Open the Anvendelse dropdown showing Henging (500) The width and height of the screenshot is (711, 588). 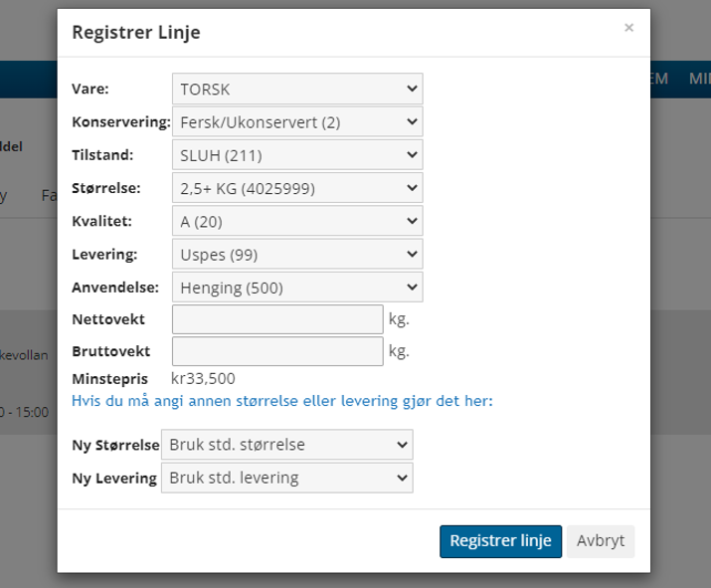click(x=297, y=288)
